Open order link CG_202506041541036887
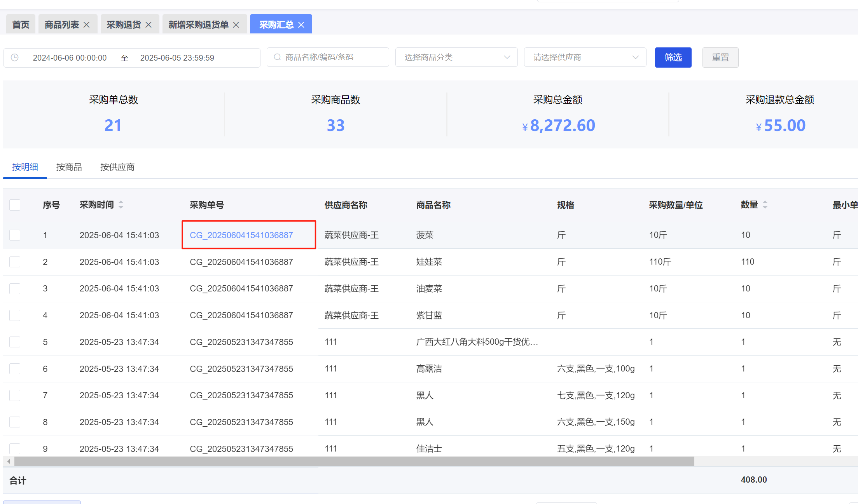Image resolution: width=858 pixels, height=504 pixels. tap(241, 235)
